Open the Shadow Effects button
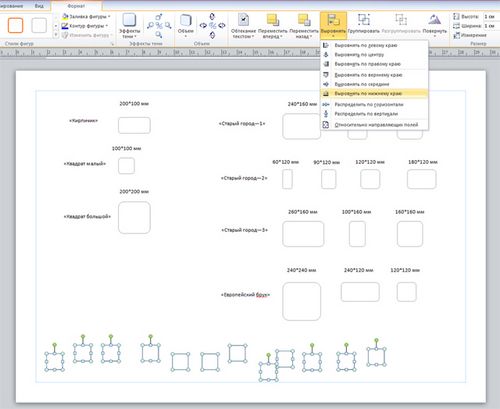 [129, 26]
